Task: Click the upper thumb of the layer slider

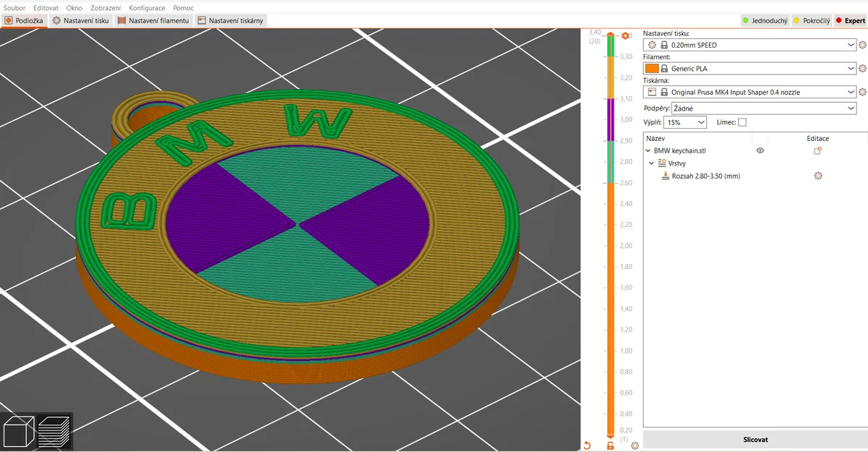Action: click(x=611, y=35)
